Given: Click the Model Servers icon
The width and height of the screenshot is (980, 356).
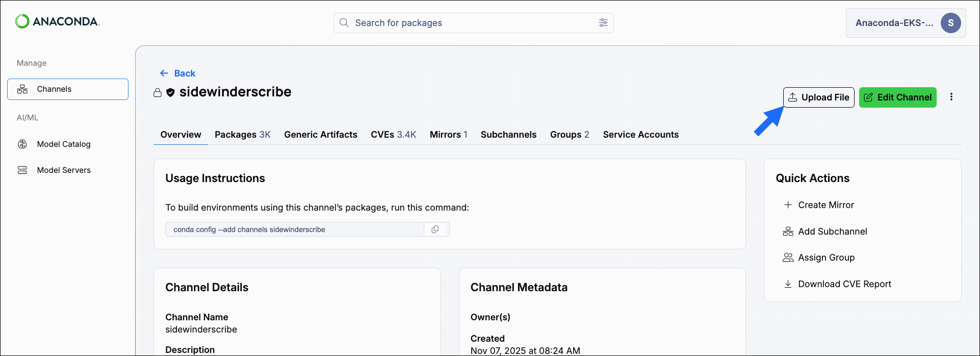Looking at the screenshot, I should tap(22, 170).
